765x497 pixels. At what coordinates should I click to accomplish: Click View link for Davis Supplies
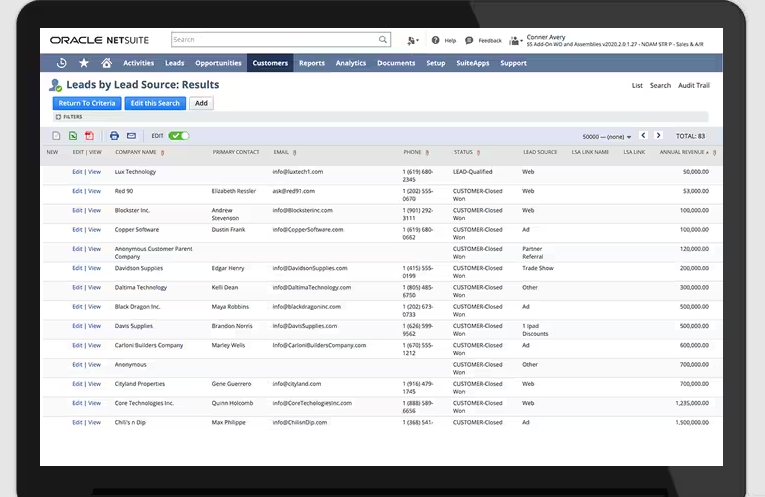point(94,326)
